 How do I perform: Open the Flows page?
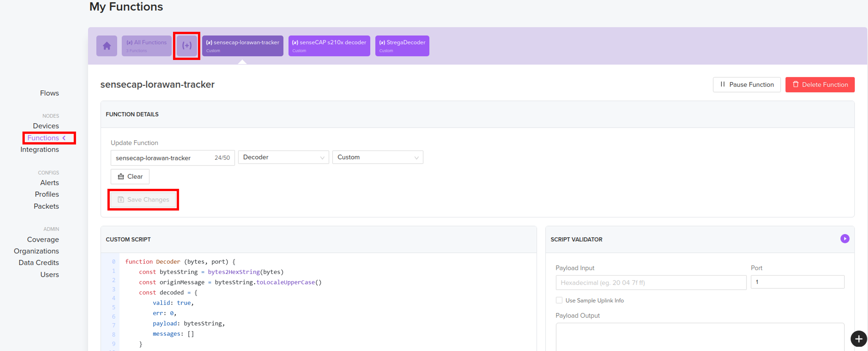coord(49,93)
